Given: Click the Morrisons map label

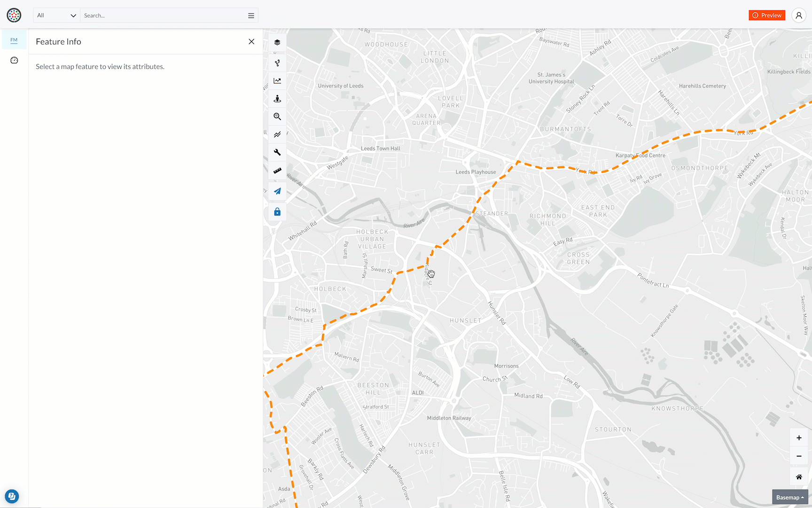Looking at the screenshot, I should coord(507,366).
